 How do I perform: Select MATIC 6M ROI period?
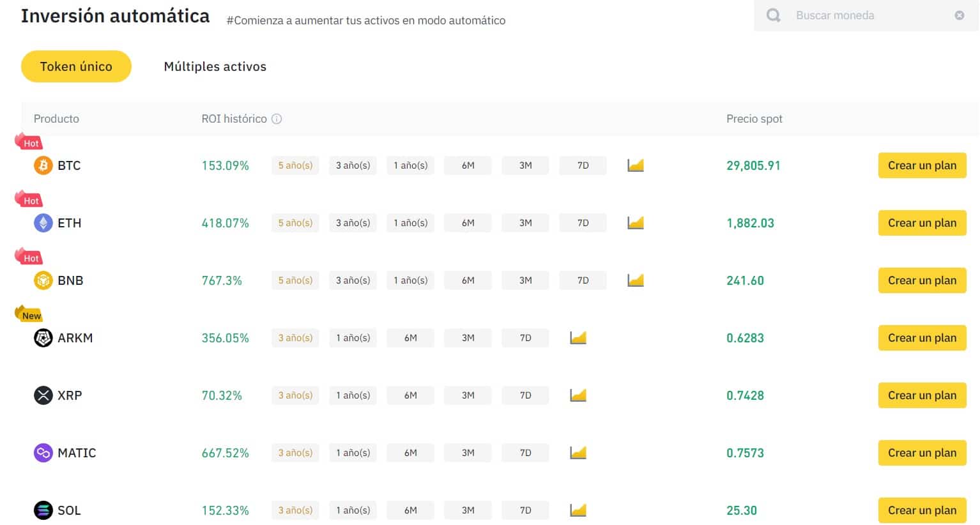tap(410, 453)
